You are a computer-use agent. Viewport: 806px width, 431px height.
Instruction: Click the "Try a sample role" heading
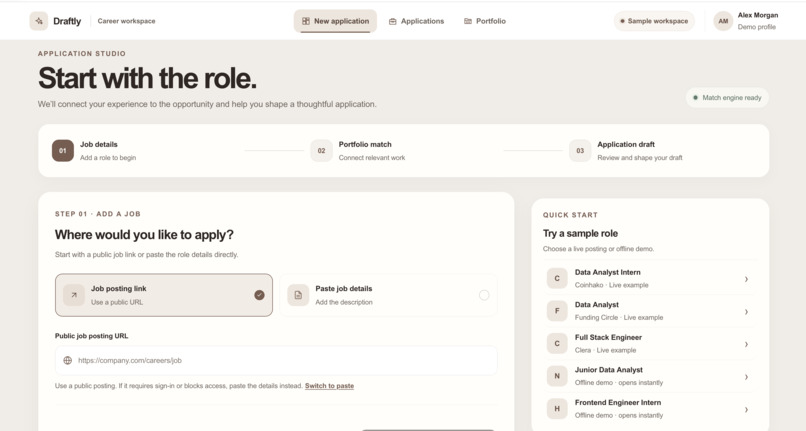(580, 234)
